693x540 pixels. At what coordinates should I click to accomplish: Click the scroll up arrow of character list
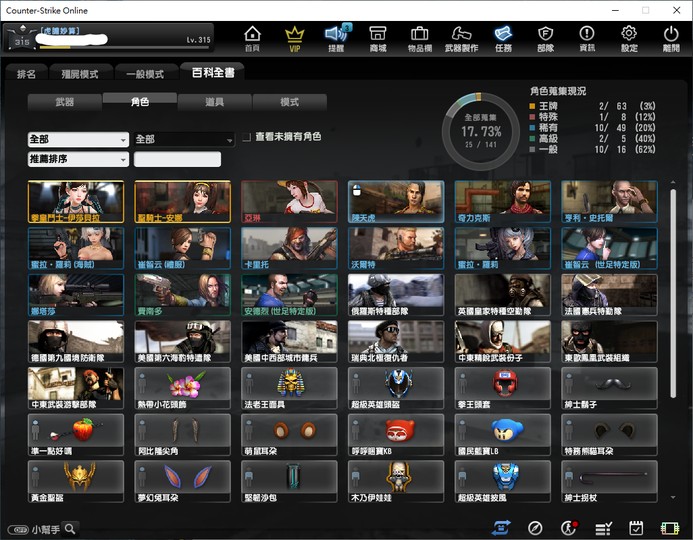(673, 183)
